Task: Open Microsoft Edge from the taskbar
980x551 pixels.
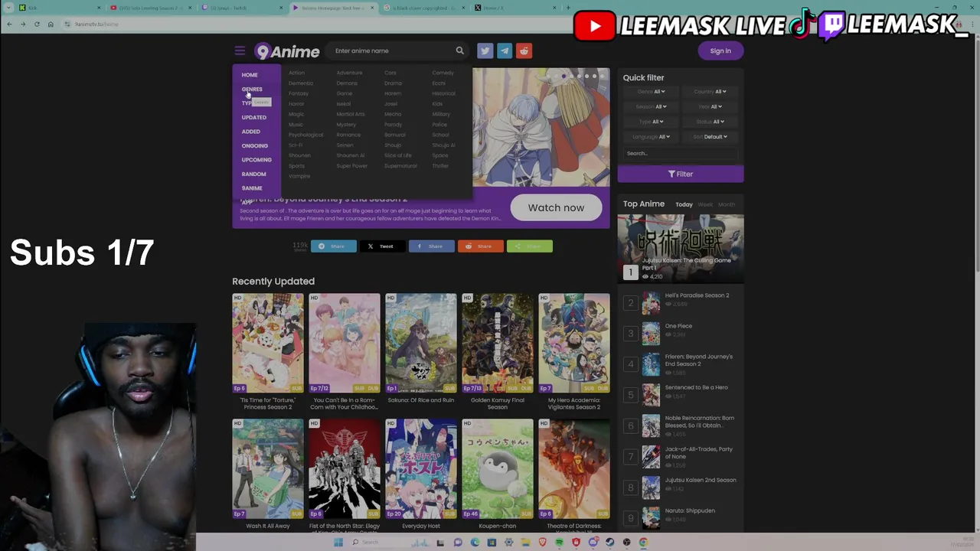Action: [475, 543]
